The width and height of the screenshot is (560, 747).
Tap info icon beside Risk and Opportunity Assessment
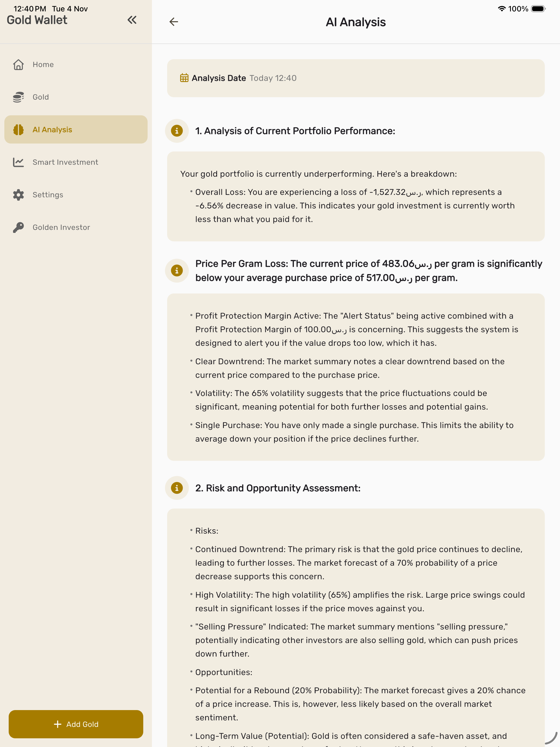click(x=177, y=488)
